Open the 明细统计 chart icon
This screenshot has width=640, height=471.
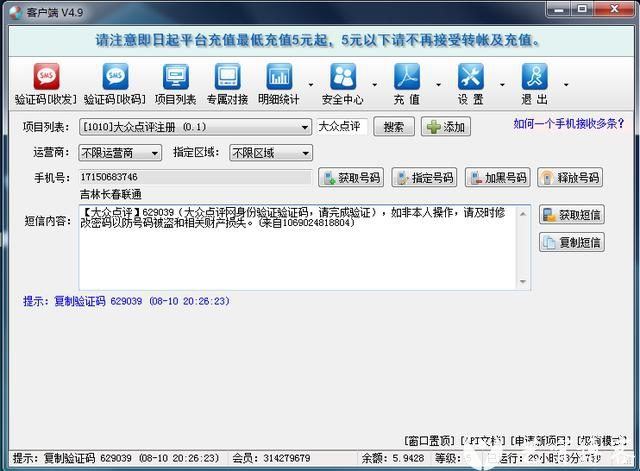[279, 77]
